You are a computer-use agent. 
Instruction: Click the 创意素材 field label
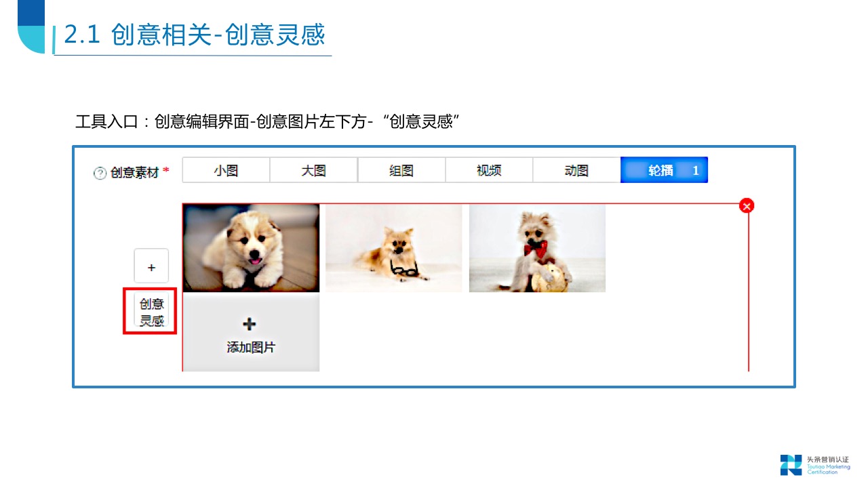point(135,173)
